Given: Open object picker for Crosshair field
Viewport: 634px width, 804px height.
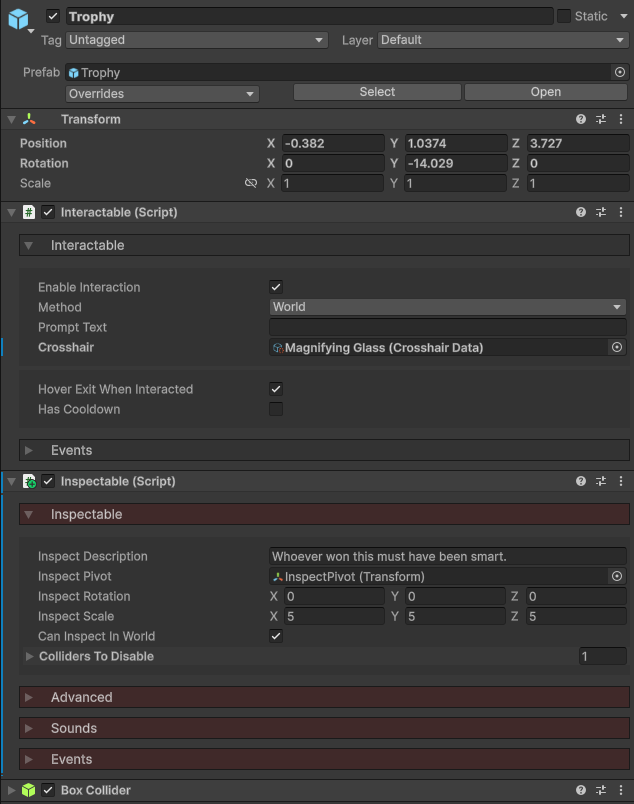Looking at the screenshot, I should pyautogui.click(x=617, y=347).
